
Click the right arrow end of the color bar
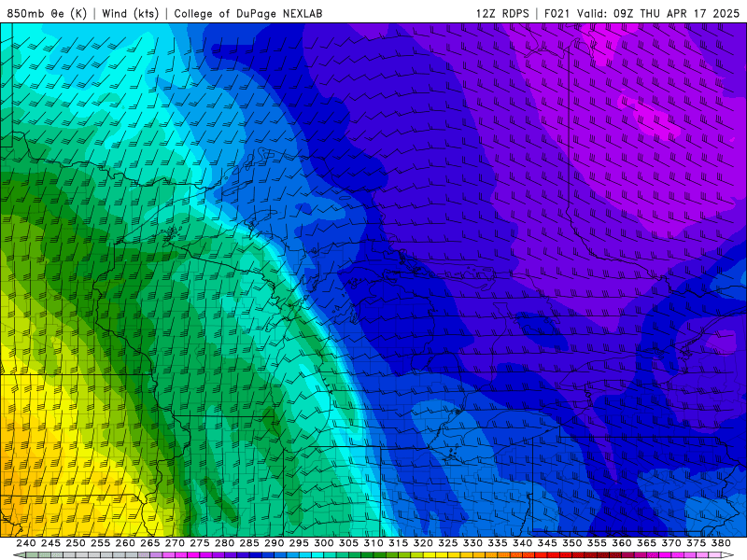pos(727,555)
